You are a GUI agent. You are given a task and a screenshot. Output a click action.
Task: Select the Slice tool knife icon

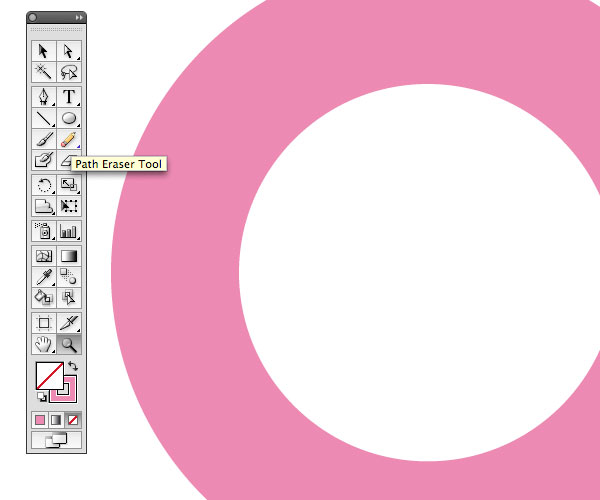coord(69,323)
